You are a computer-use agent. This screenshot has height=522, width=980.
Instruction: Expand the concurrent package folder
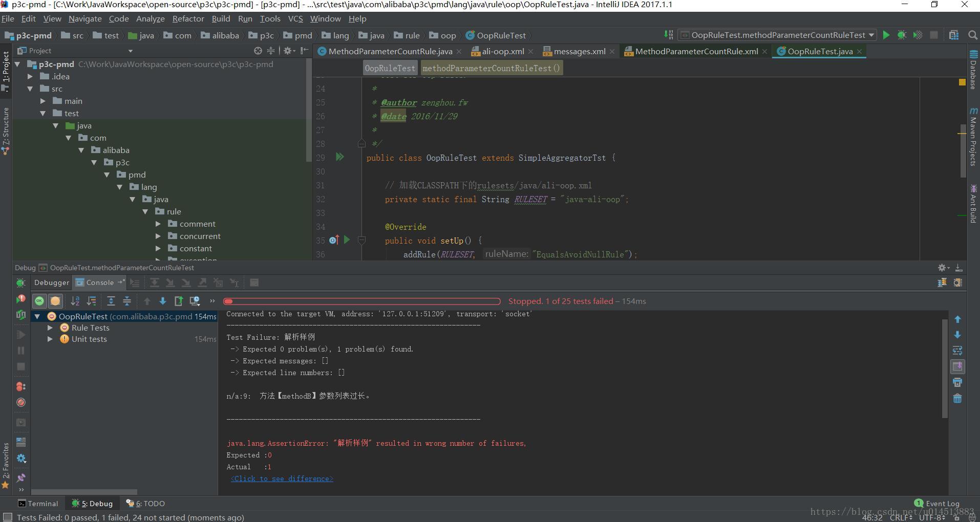tap(158, 236)
